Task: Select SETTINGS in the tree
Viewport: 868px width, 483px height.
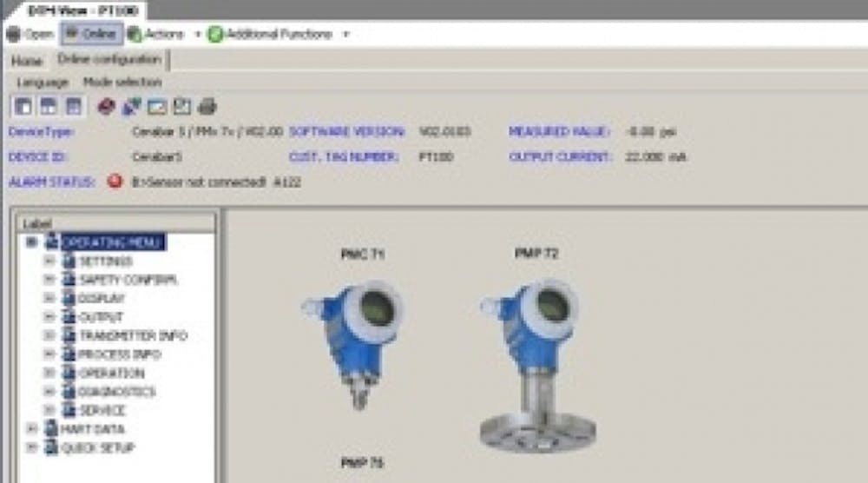Action: (x=106, y=261)
